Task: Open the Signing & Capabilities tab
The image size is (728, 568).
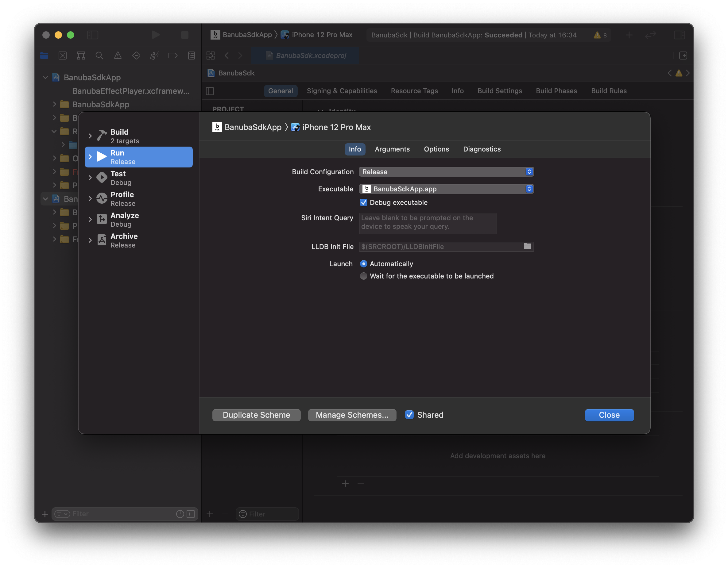Action: [342, 91]
